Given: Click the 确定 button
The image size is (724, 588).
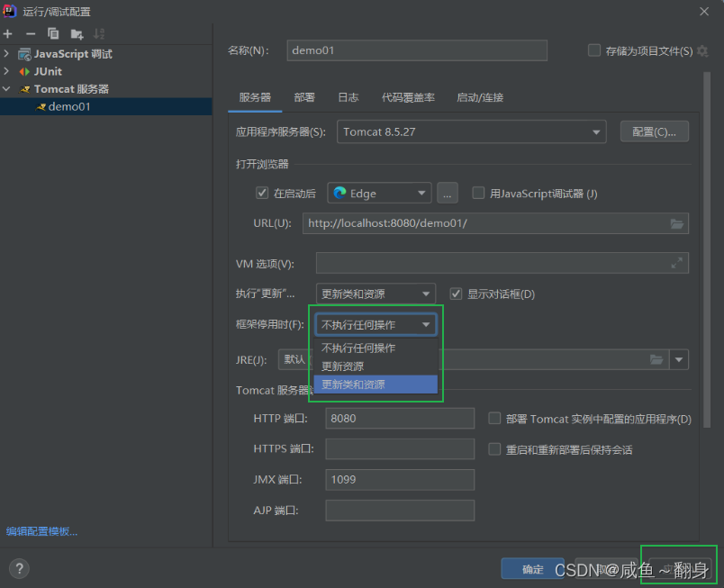Looking at the screenshot, I should (532, 569).
